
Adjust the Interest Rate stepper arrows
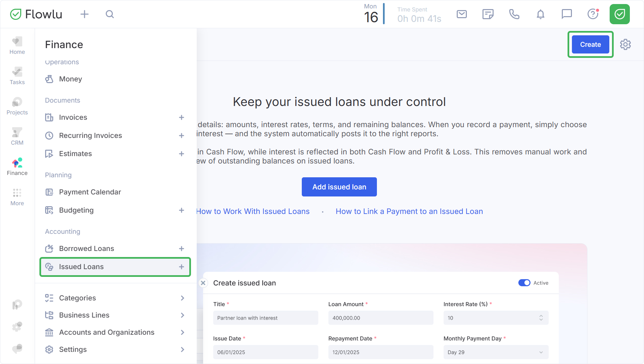[541, 318]
